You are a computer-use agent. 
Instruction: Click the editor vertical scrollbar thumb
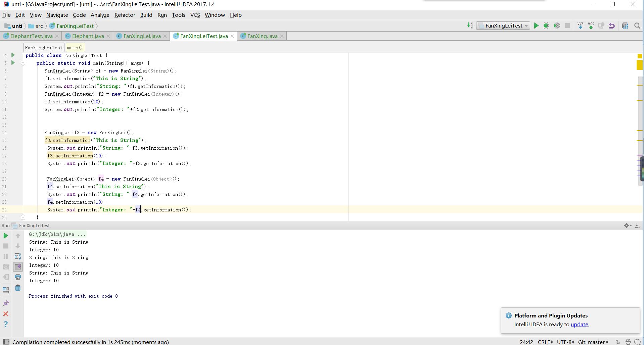click(641, 131)
